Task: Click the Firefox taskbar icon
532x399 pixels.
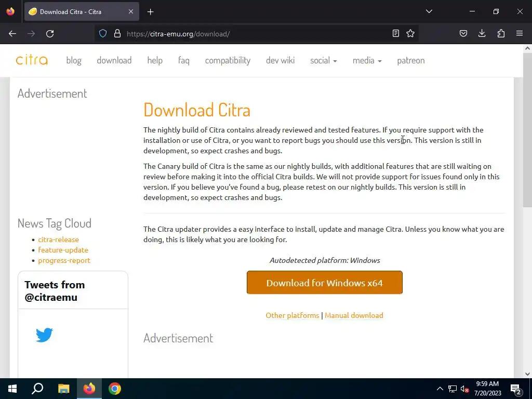Action: (89, 389)
